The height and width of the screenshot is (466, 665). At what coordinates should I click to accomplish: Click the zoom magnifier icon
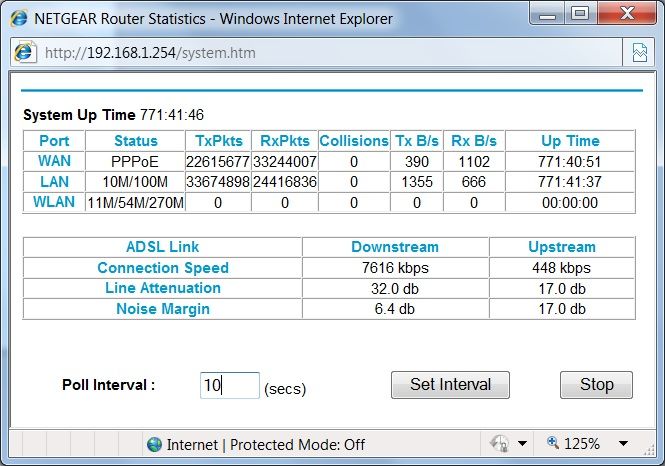tap(552, 442)
